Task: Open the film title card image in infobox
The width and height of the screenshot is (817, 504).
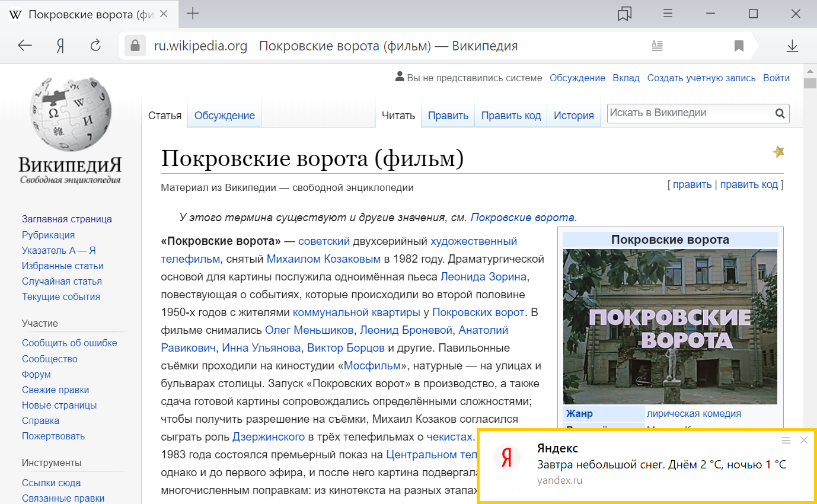Action: pyautogui.click(x=670, y=326)
